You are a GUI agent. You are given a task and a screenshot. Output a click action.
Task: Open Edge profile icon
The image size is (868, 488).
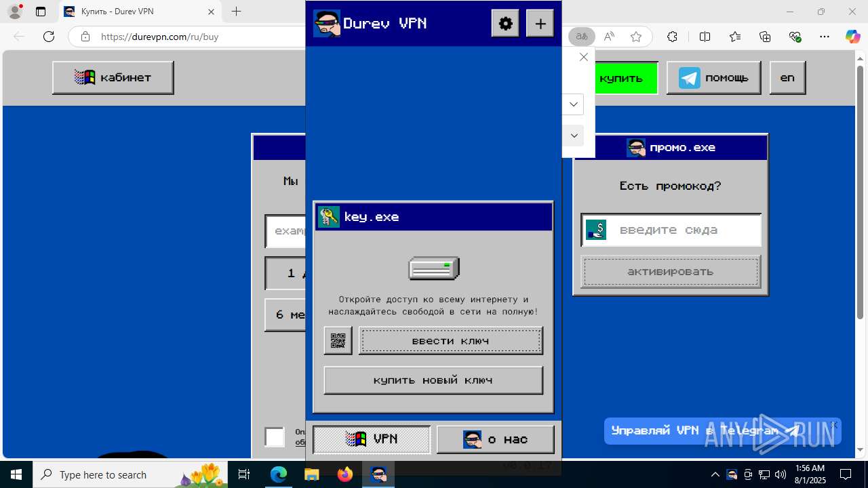coord(15,12)
